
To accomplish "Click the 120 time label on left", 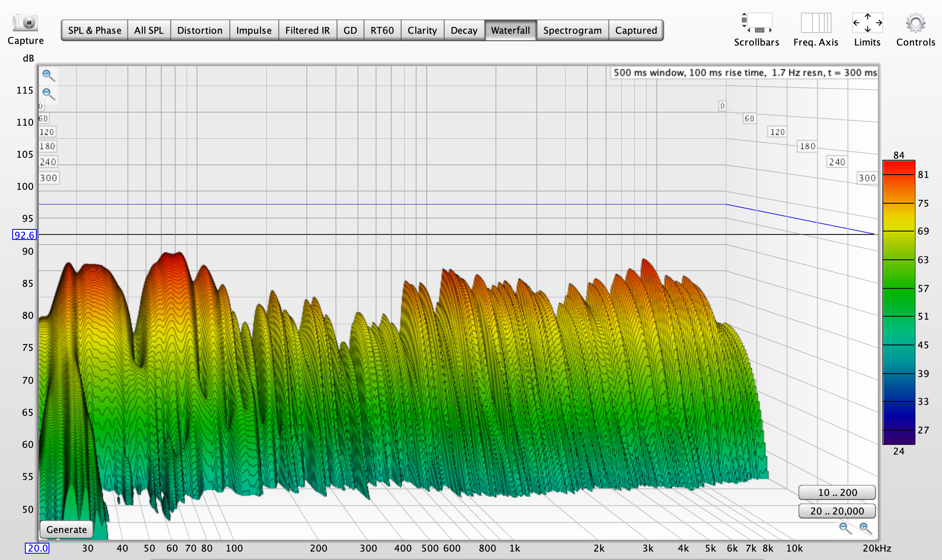I will tap(47, 132).
